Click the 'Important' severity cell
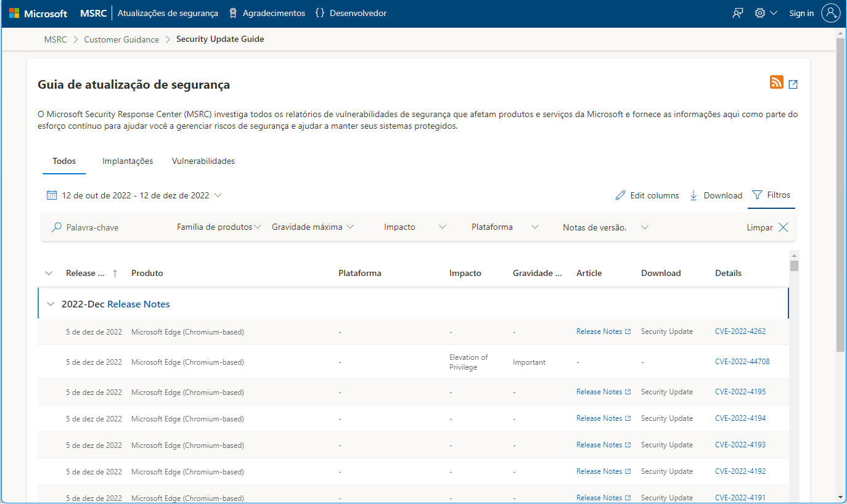 click(529, 362)
